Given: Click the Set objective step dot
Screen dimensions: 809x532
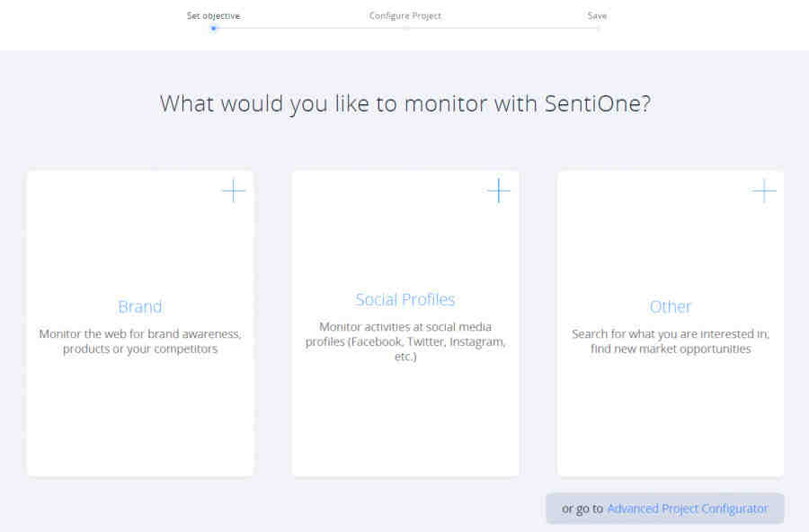Looking at the screenshot, I should pyautogui.click(x=213, y=28).
